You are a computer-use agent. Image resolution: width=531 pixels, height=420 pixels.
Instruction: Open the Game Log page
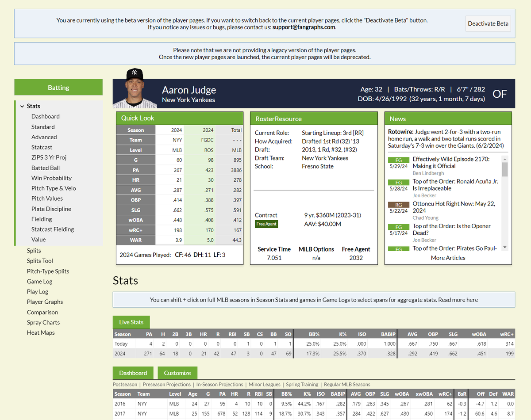39,281
